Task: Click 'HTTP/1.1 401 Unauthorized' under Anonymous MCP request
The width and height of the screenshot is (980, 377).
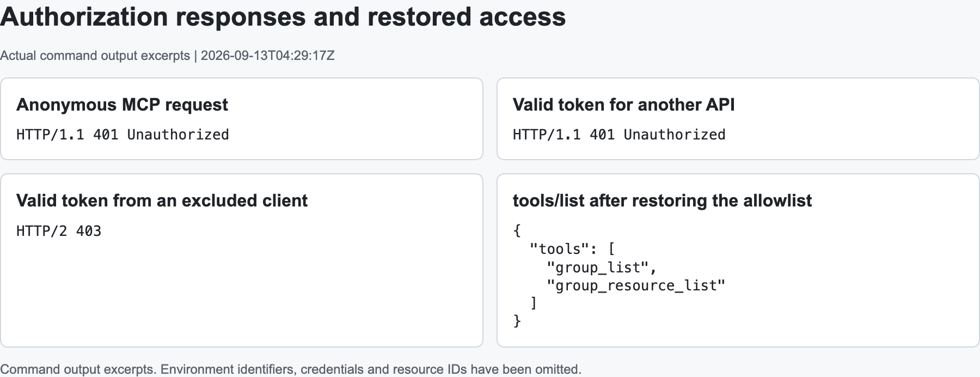Action: (x=122, y=135)
